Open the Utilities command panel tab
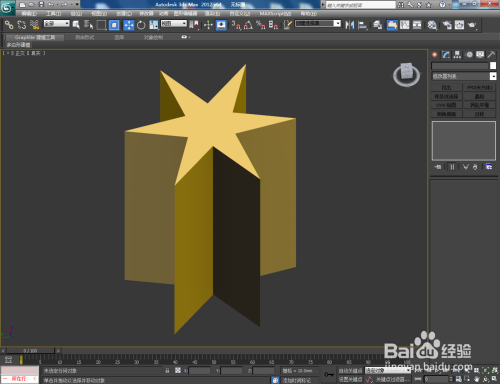500x384 pixels. (x=491, y=55)
